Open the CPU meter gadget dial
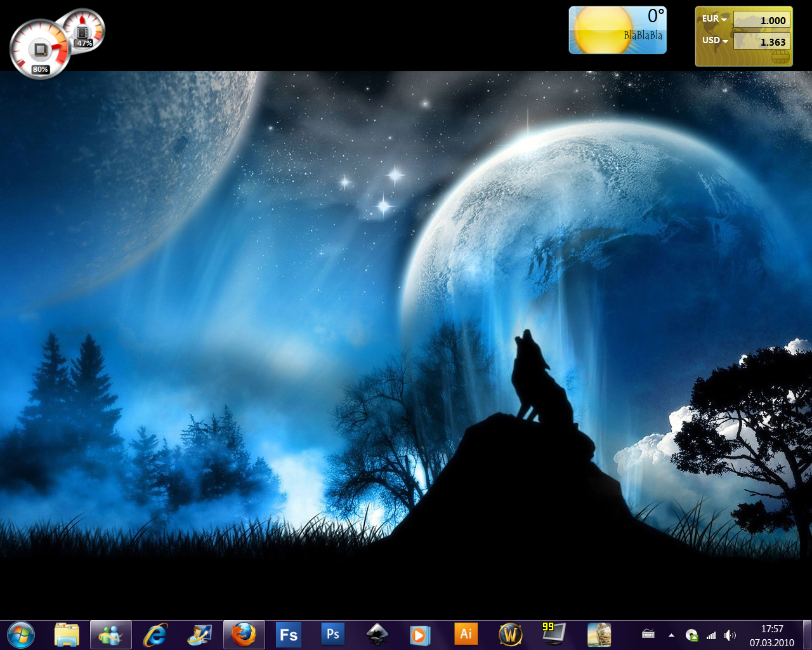Viewport: 812px width, 650px height. pyautogui.click(x=40, y=49)
